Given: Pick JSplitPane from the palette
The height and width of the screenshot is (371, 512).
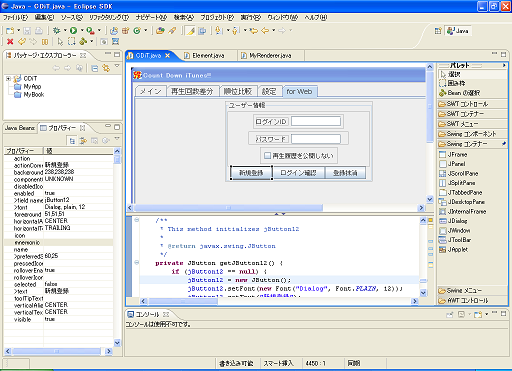Looking at the screenshot, I should [x=457, y=183].
